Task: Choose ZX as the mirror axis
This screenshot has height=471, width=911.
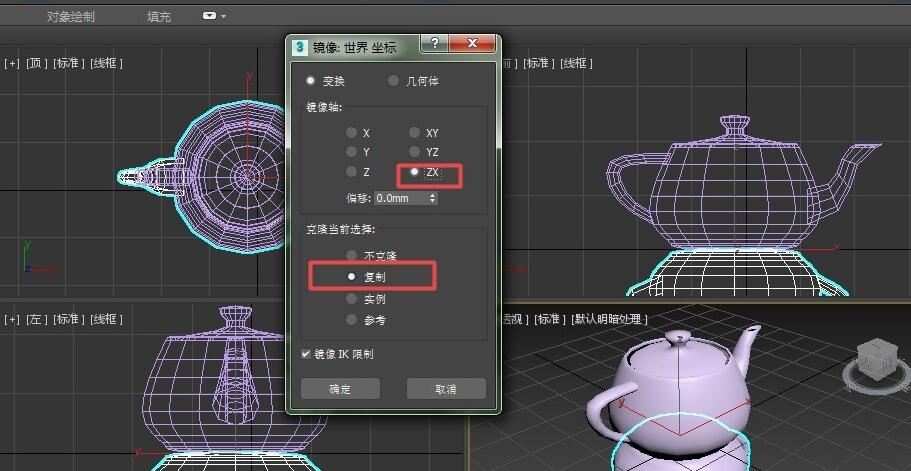Action: point(424,172)
